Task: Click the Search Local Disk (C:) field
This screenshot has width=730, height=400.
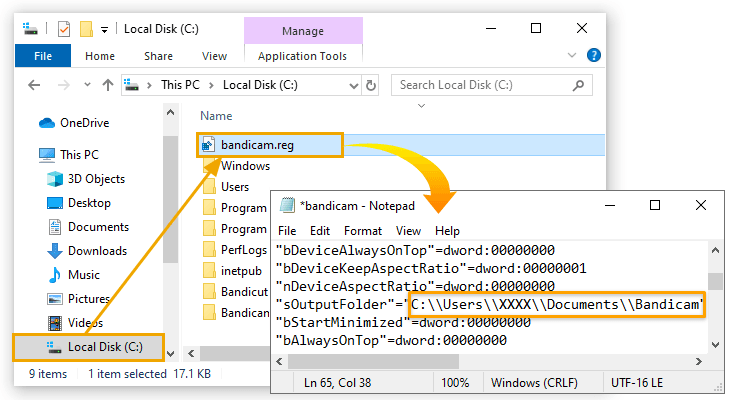Action: click(492, 85)
